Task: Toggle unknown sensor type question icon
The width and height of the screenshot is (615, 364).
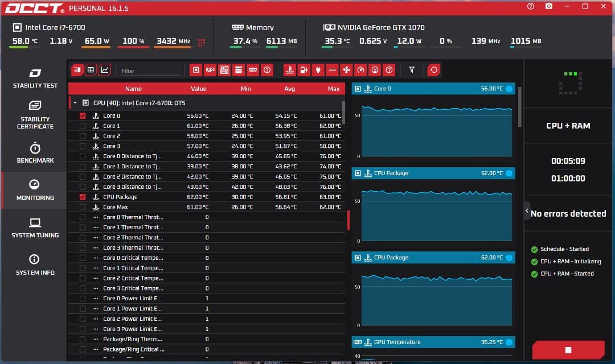Action: pyautogui.click(x=389, y=70)
